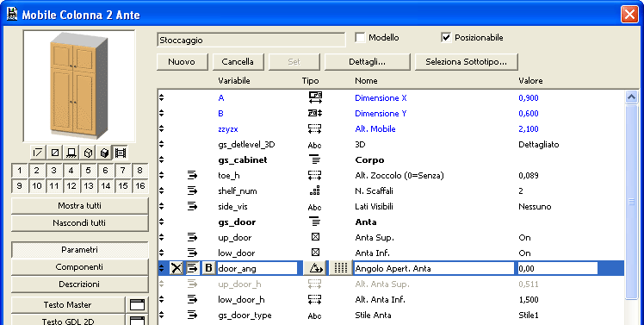Select the wireframe 3D preview icon

(88, 153)
